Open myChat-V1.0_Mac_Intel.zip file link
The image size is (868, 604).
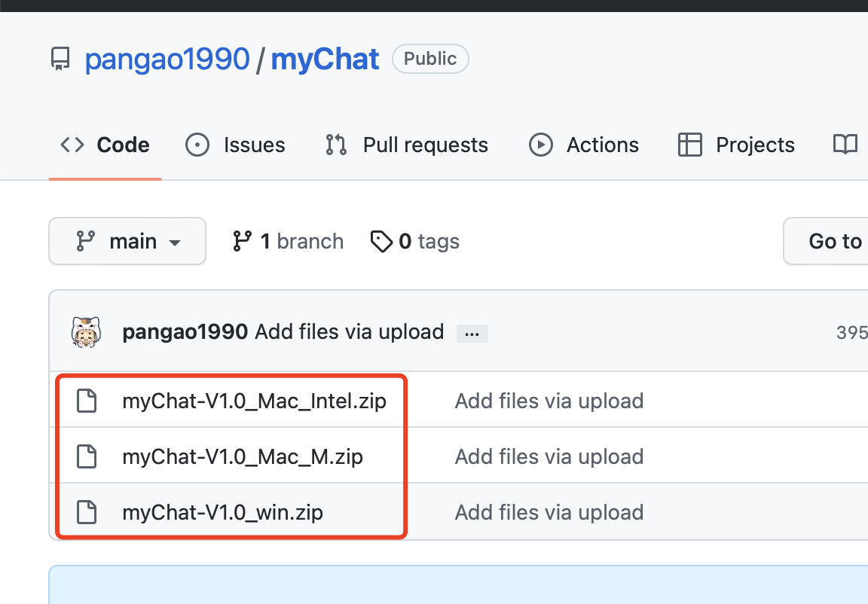[255, 401]
